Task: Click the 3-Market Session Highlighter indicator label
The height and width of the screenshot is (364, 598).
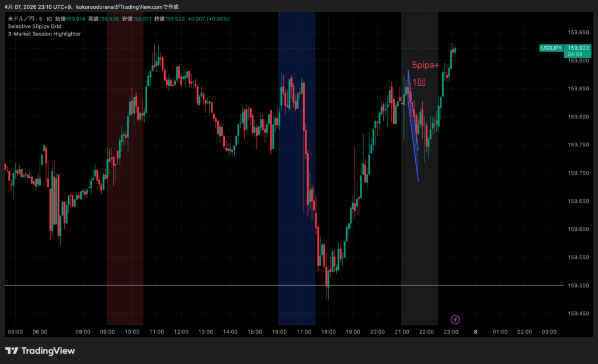Action: coord(44,34)
